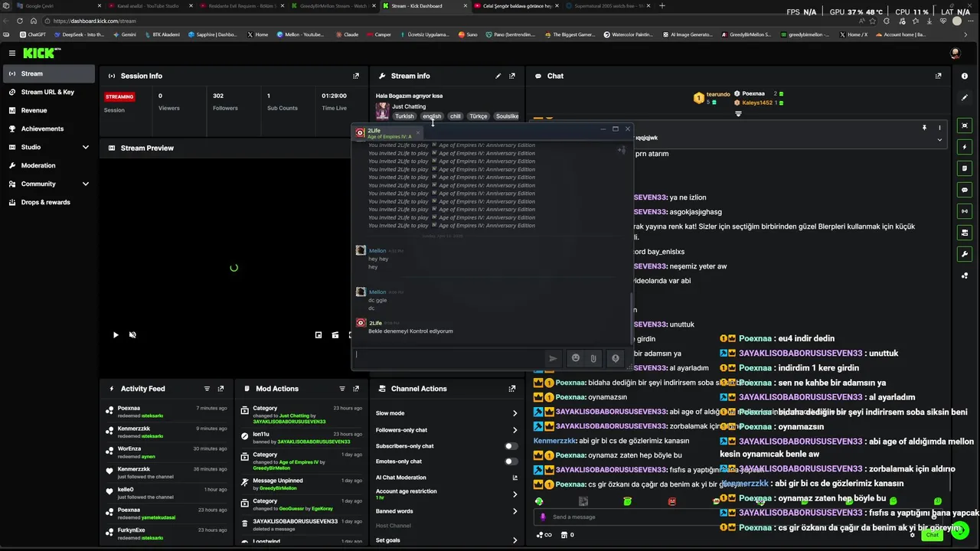This screenshot has height=551, width=980.
Task: Edit stream info with the pencil icon
Action: pos(498,76)
